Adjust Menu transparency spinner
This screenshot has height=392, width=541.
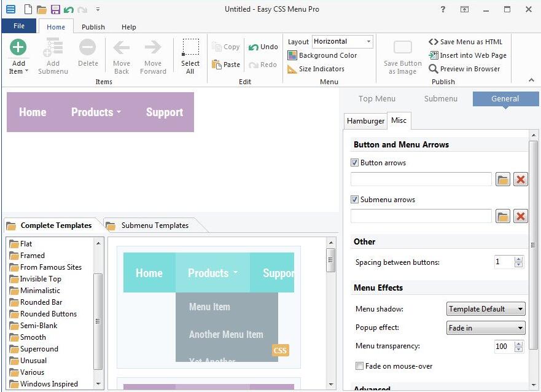(518, 346)
